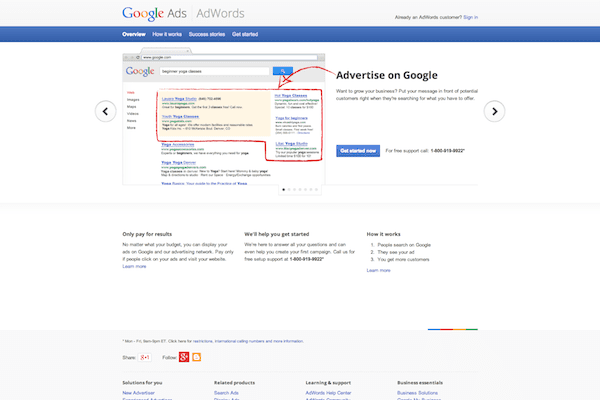Screen dimensions: 600x400
Task: Click 'Learning & support' footer heading
Action: 328,383
